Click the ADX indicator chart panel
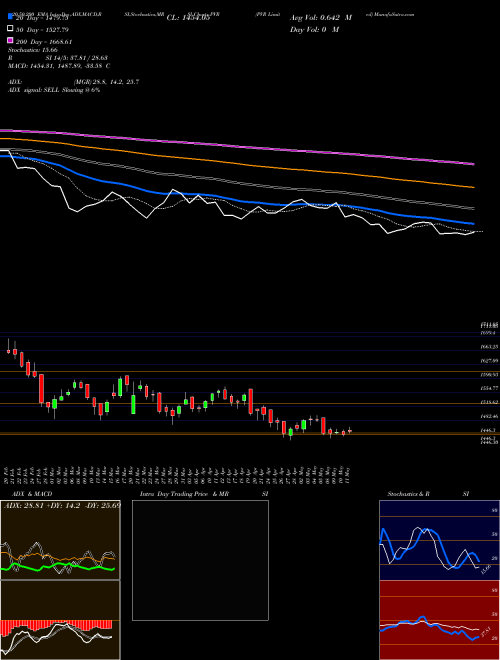The width and height of the screenshot is (500, 660). [60, 540]
